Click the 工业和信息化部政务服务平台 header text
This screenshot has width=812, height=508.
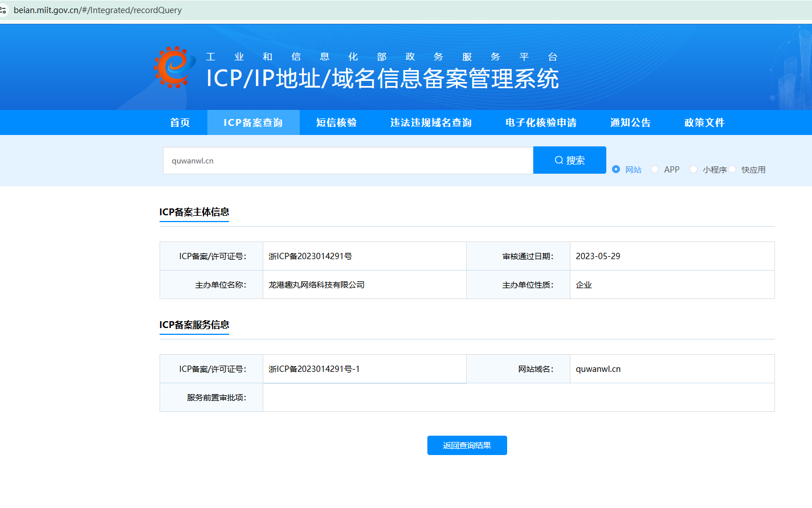point(382,57)
